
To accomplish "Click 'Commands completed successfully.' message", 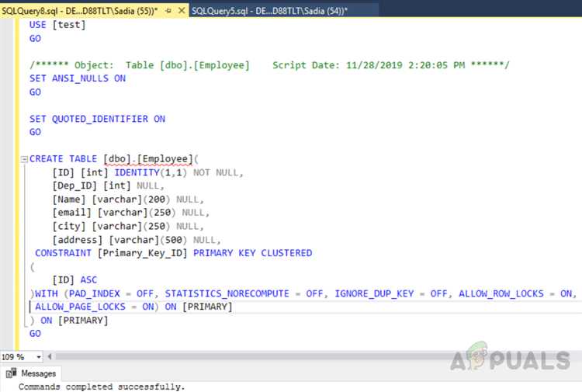I will (102, 387).
